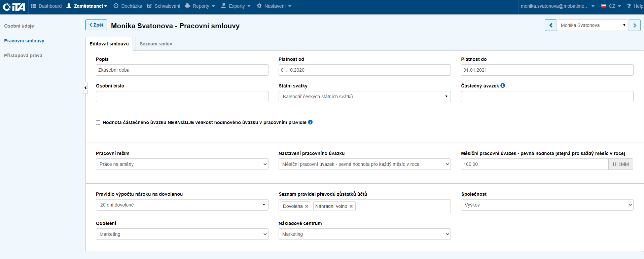Screen dimensions: 644x259
Task: Go to previous employee with left arrow
Action: click(550, 25)
